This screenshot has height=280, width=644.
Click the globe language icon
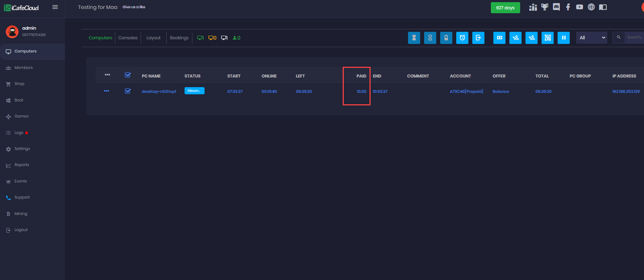point(591,7)
